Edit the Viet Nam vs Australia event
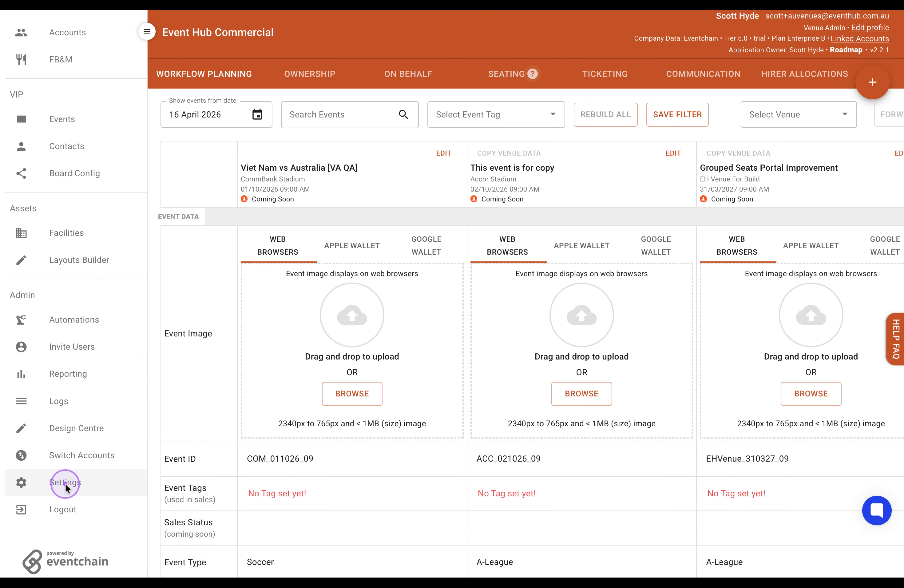Screen dimensions: 904x588 444,153
